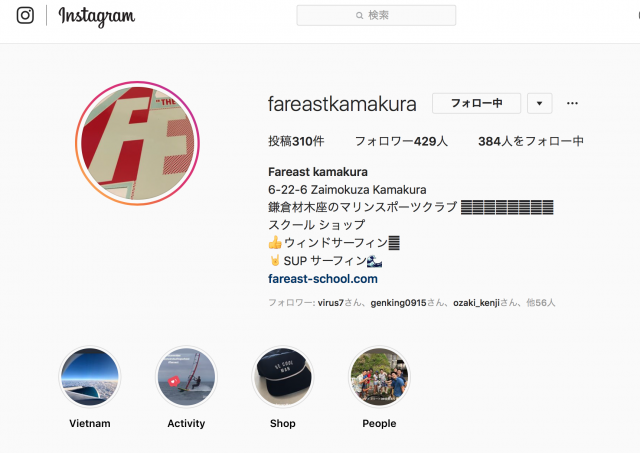Screen dimensions: 640x453
Task: Click the Instagram camera logo icon
Action: [25, 16]
